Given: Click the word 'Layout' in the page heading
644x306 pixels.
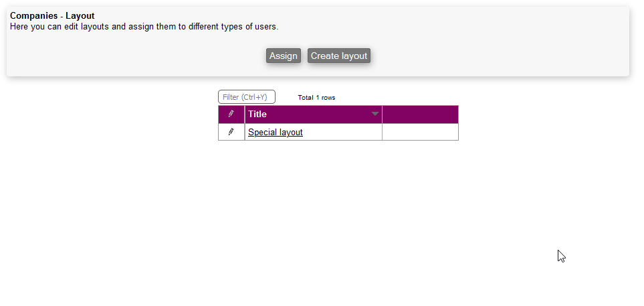Looking at the screenshot, I should (80, 15).
